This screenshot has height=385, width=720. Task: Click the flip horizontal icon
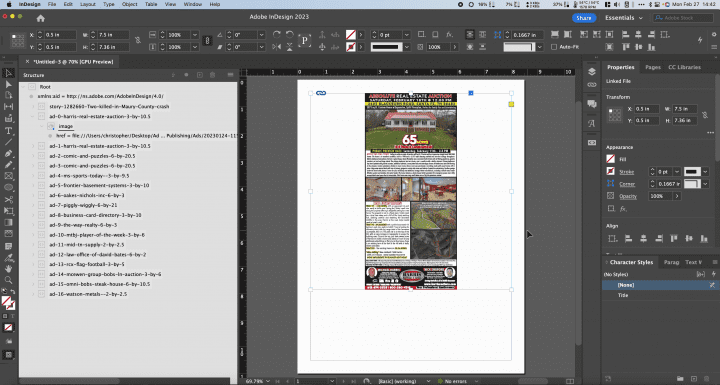276,47
